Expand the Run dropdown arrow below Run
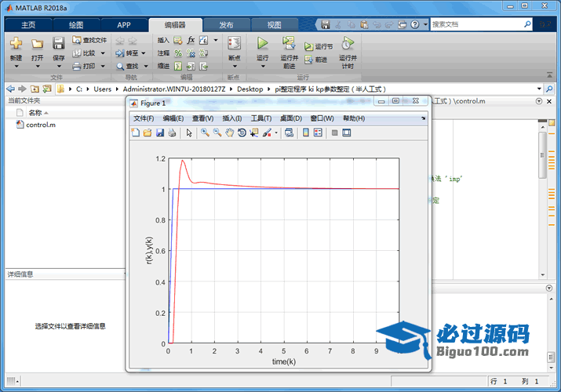The width and height of the screenshot is (561, 392). 263,67
